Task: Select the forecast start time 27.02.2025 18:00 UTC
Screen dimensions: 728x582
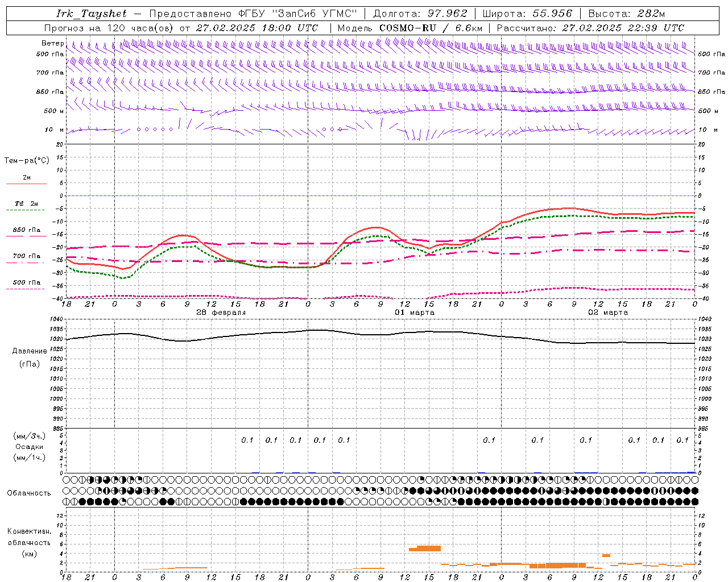Action: click(x=257, y=28)
